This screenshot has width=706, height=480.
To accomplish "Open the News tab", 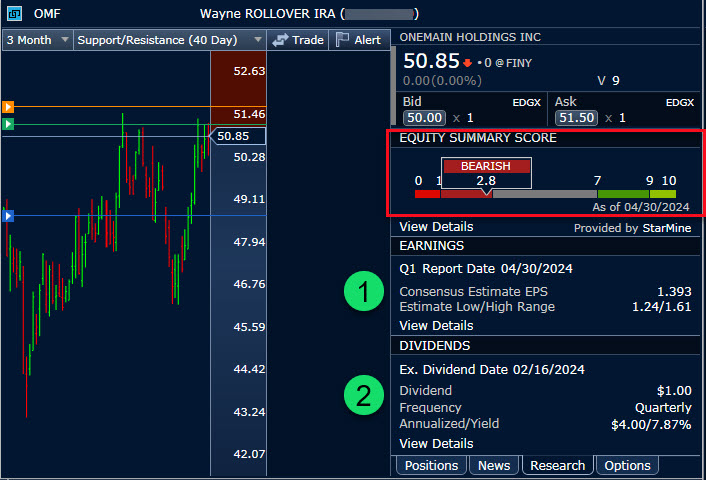I will click(493, 465).
